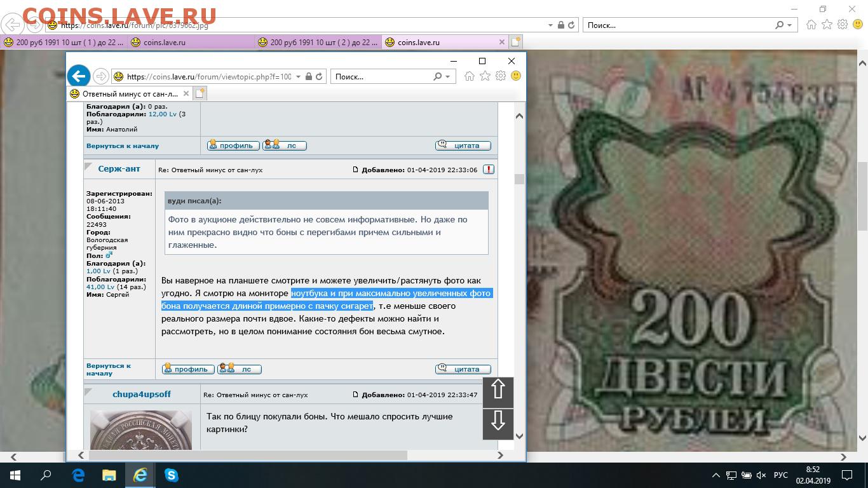Click forward arrow in front forum window
The width and height of the screenshot is (868, 488).
(100, 76)
